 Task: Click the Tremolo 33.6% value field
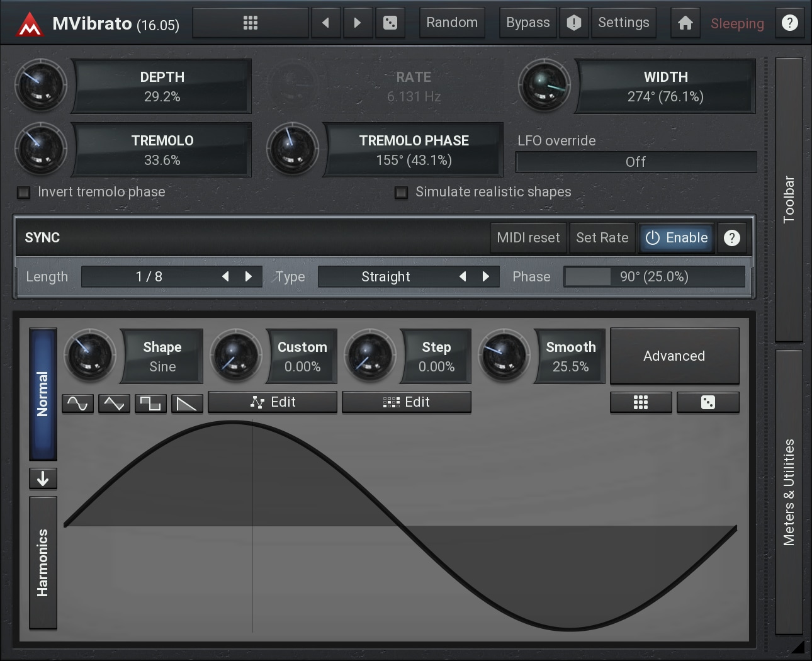click(x=162, y=150)
